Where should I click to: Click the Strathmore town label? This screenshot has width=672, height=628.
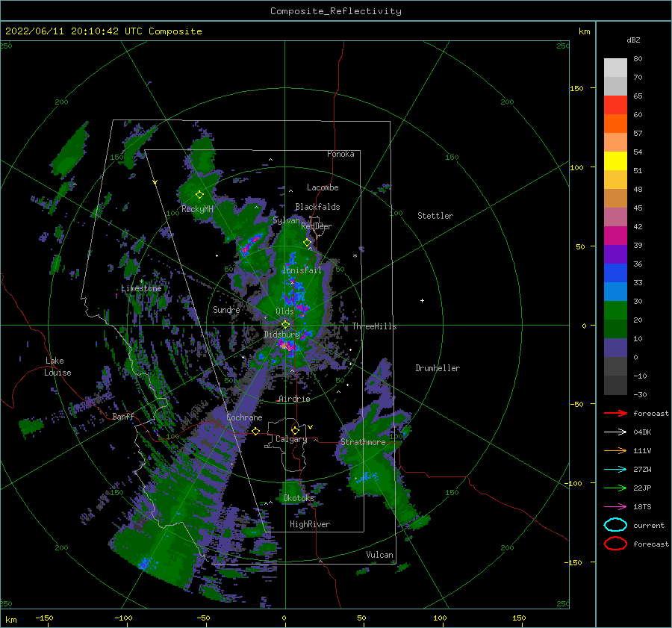coord(363,442)
